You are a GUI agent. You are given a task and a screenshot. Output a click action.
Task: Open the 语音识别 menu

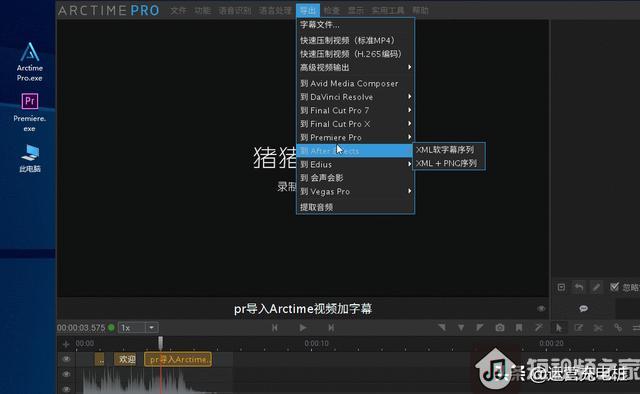235,10
